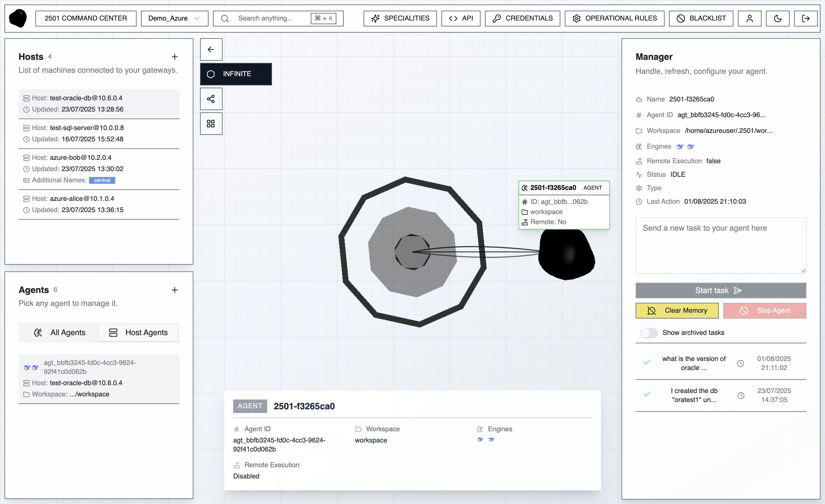The height and width of the screenshot is (504, 825).
Task: Click the Start task button
Action: [x=720, y=290]
